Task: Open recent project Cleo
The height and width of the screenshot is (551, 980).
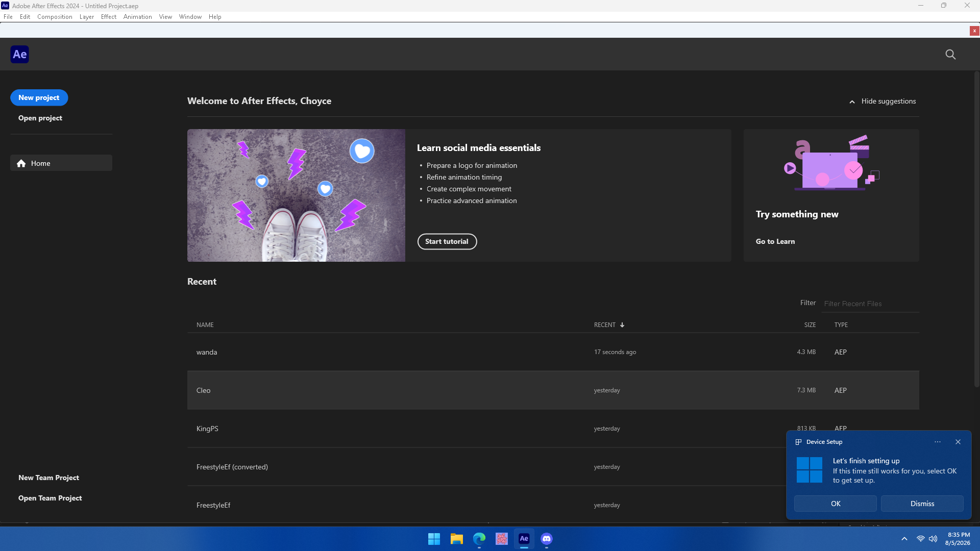Action: pos(553,390)
